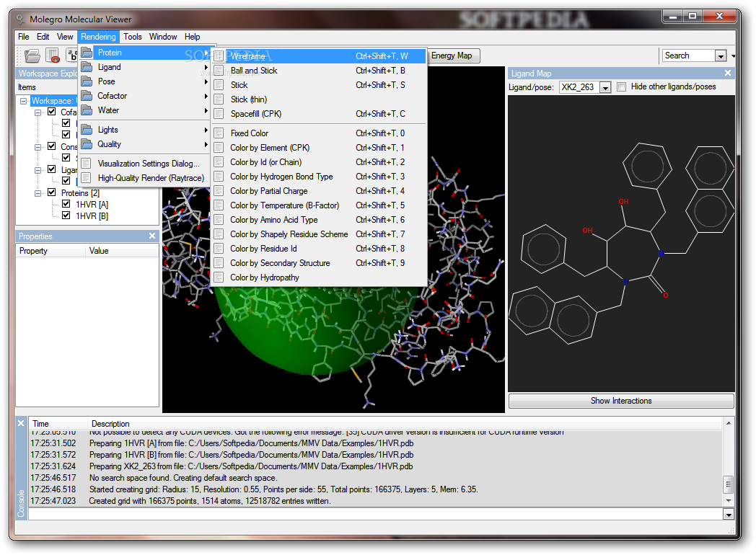This screenshot has height=555, width=756.
Task: Click the Cofactor folder icon in the Rendering menu
Action: 87,96
